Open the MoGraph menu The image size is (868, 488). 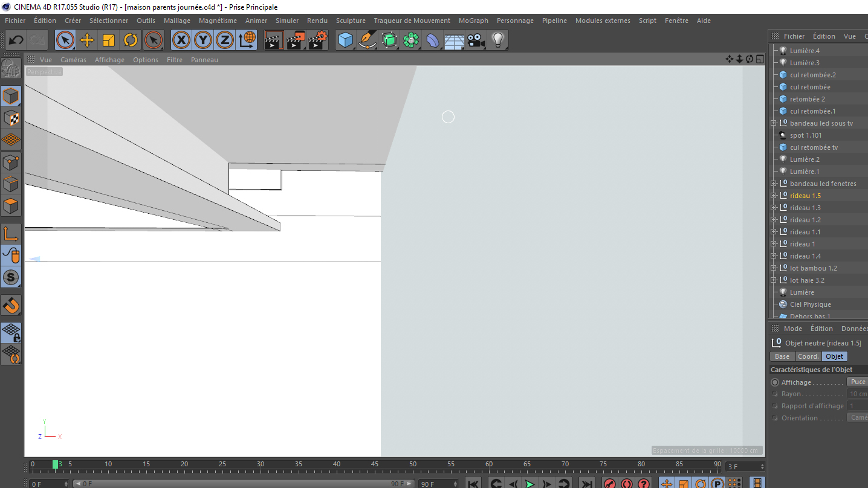(473, 21)
